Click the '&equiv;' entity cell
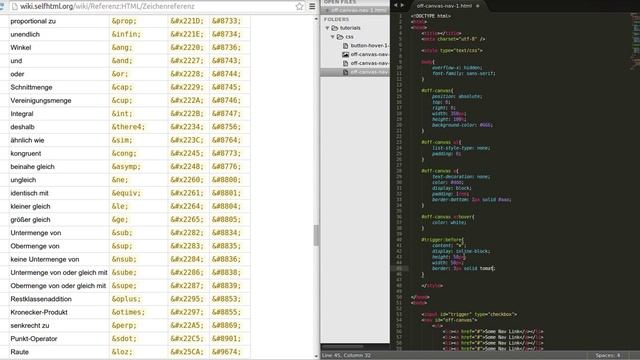The image size is (640, 360). tap(126, 193)
